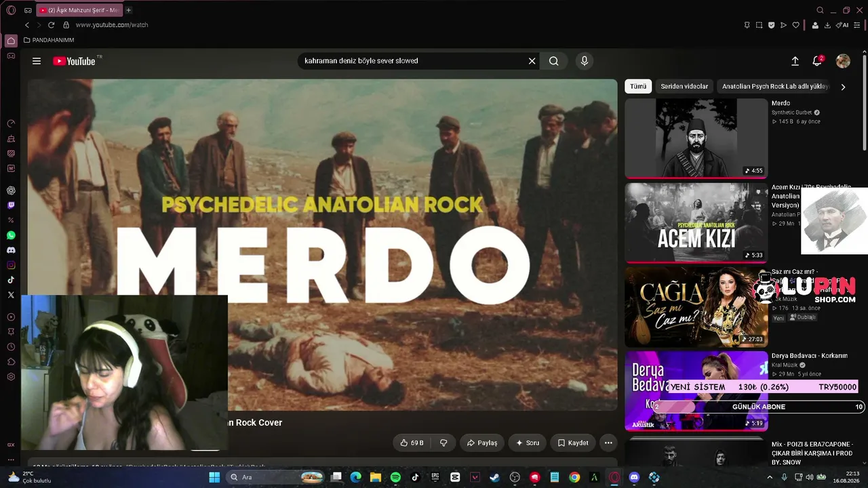Open the Opera GX main menu logo

coord(11,10)
